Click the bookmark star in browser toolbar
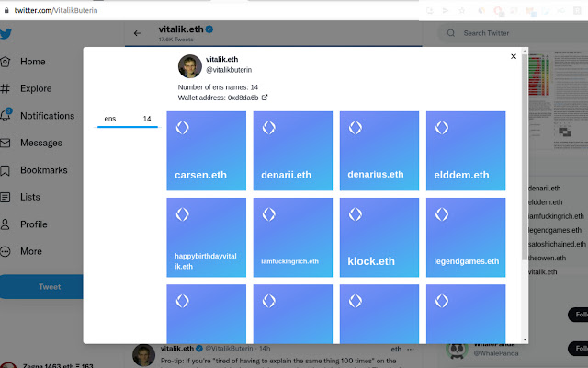Image resolution: width=588 pixels, height=368 pixels. pos(461,10)
